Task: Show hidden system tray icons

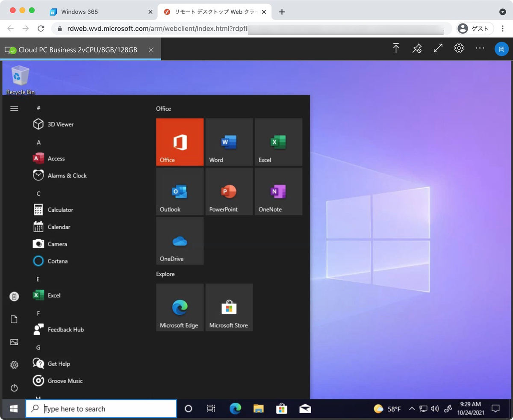Action: pos(412,409)
